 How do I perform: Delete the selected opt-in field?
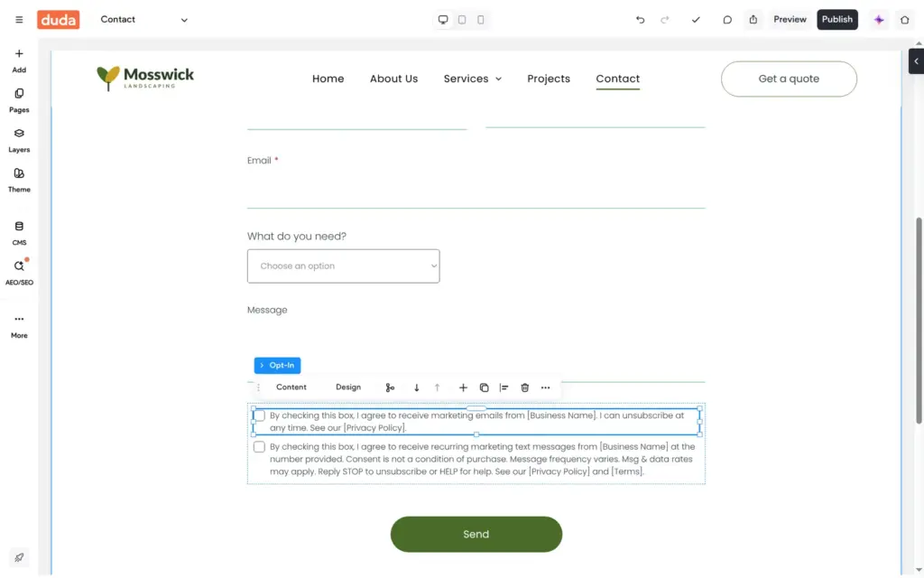[524, 387]
